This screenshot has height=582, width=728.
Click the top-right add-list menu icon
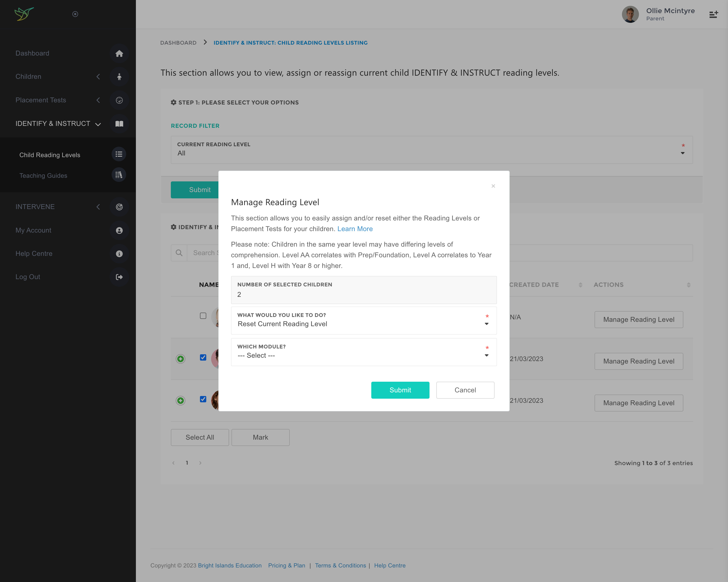coord(713,14)
